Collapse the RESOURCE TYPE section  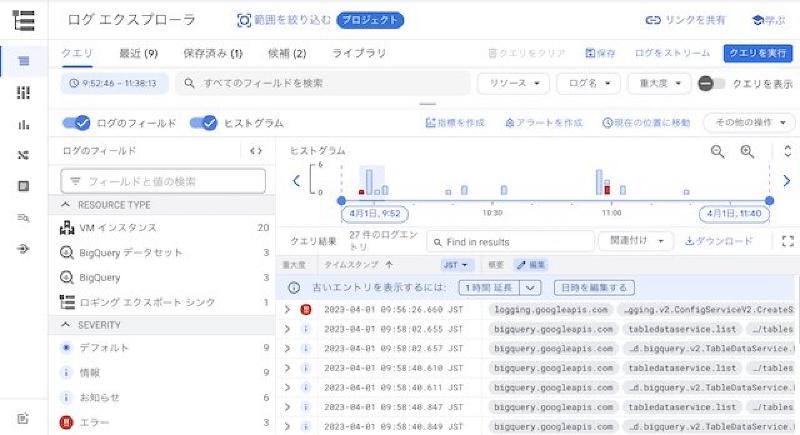[65, 204]
